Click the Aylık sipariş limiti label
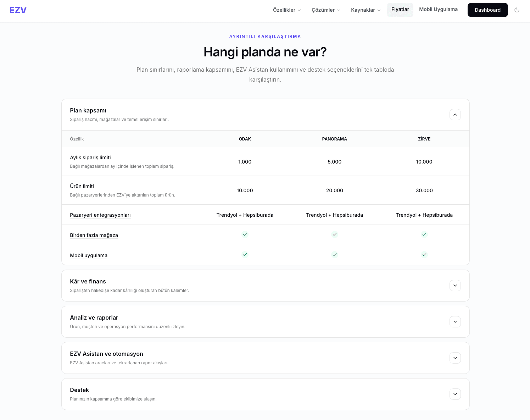The image size is (530, 420). pos(90,157)
